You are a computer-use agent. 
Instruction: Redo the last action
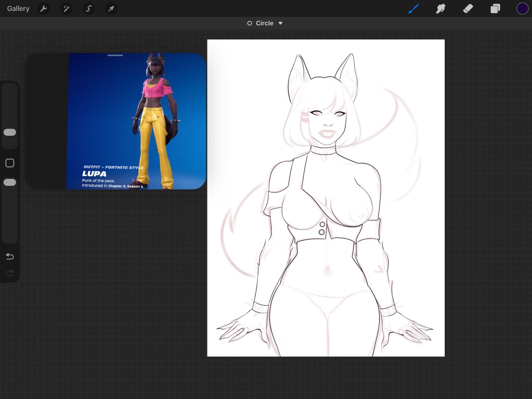click(10, 273)
